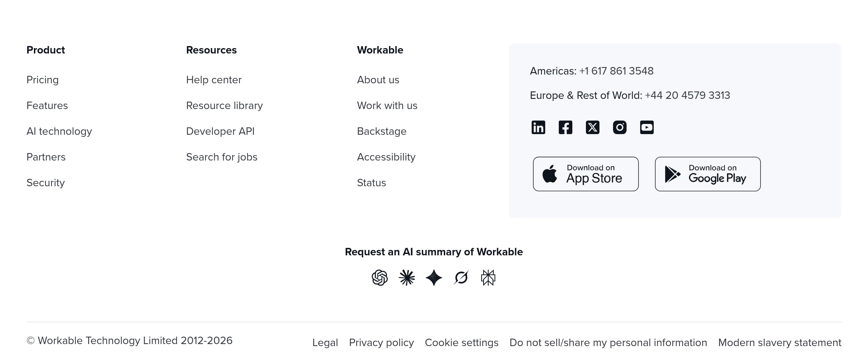The height and width of the screenshot is (361, 868).
Task: Check Workable's Status page
Action: coord(371,183)
